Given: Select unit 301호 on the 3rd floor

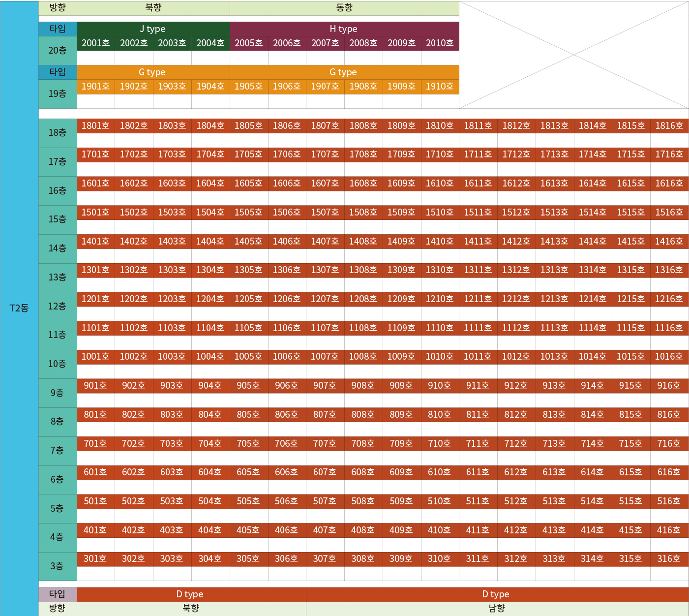Looking at the screenshot, I should point(95,559).
